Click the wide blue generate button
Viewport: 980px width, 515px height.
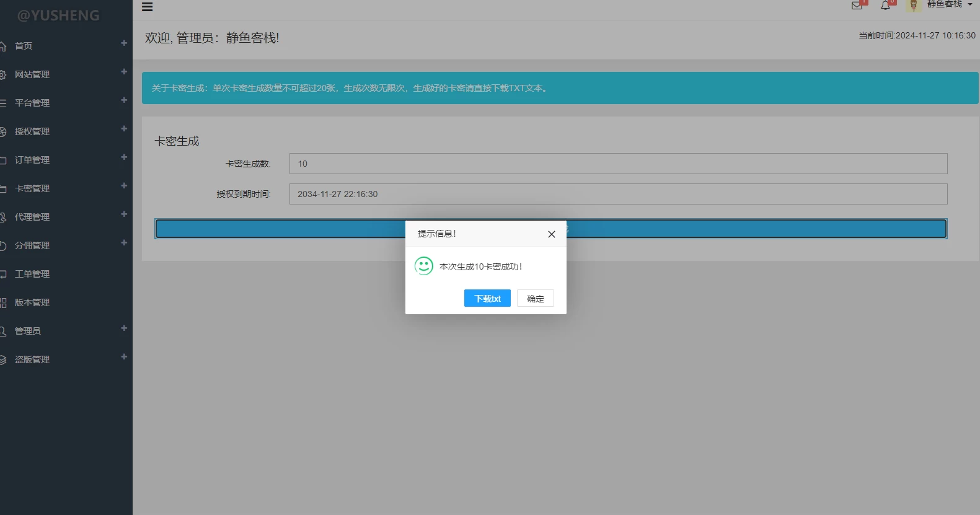point(279,229)
